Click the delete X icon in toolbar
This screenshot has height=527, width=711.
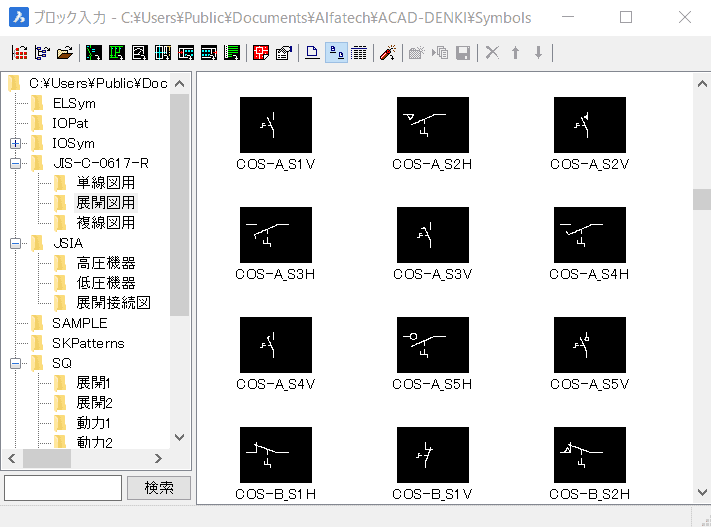point(492,53)
